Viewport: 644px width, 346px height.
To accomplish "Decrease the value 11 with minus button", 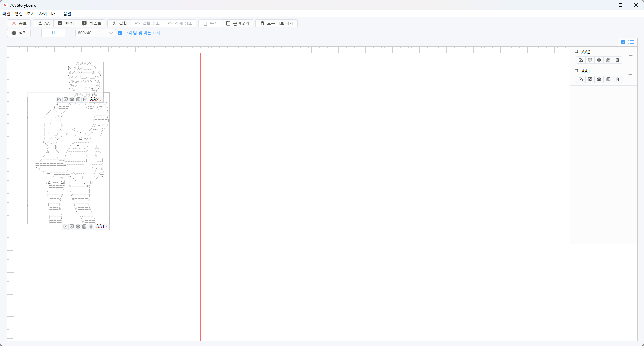I will click(37, 33).
